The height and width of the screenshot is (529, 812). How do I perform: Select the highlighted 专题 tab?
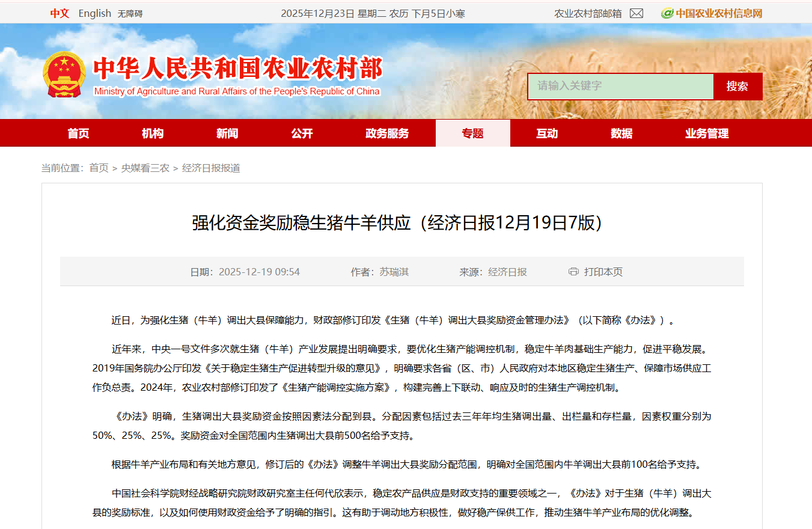(x=472, y=133)
